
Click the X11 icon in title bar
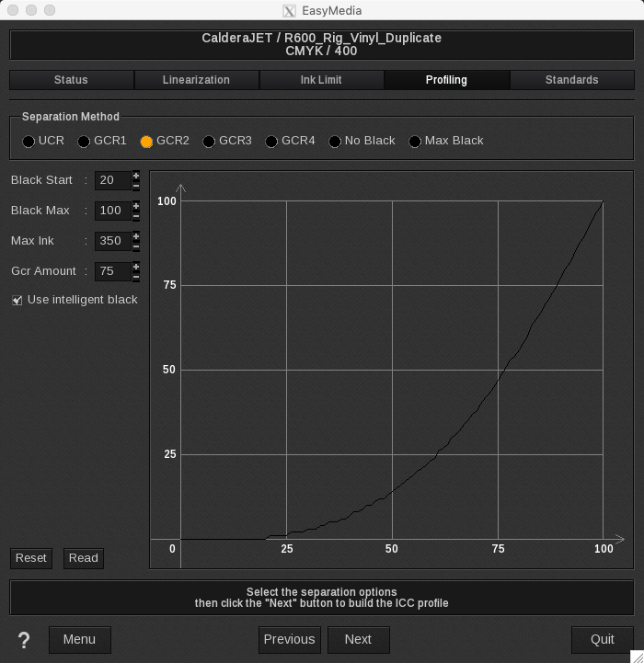(x=289, y=11)
